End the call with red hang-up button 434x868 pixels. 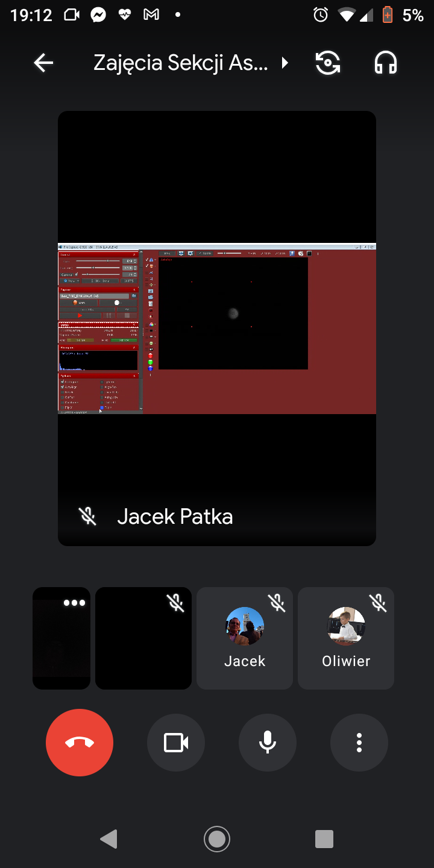80,743
